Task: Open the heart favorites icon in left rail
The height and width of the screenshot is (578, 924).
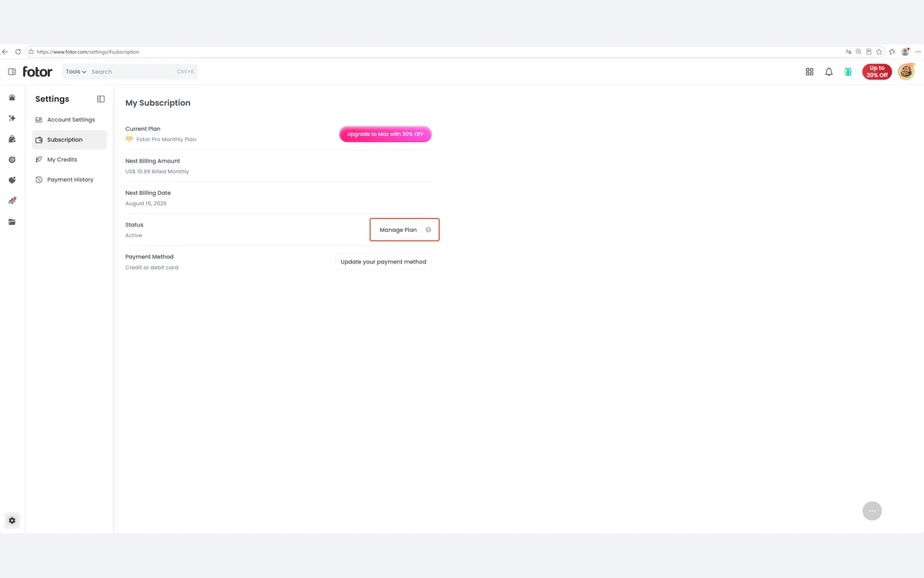Action: tap(12, 180)
